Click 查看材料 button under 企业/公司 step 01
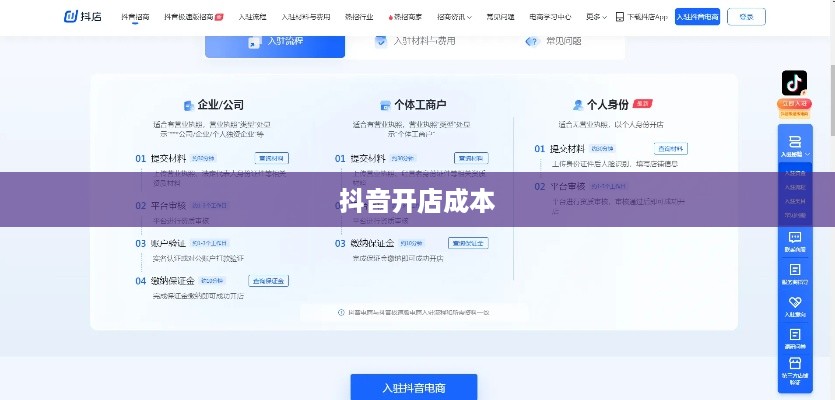The height and width of the screenshot is (400, 835). [272, 158]
